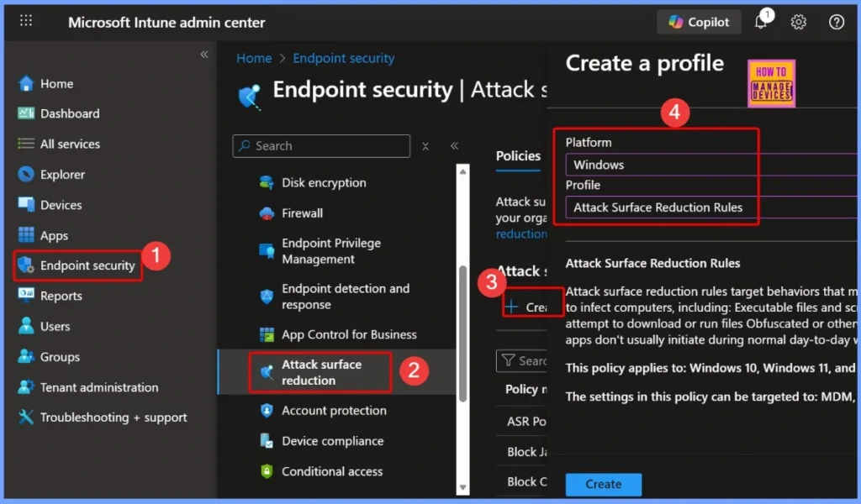The width and height of the screenshot is (861, 504).
Task: Switch to the Policies tab
Action: 517,155
